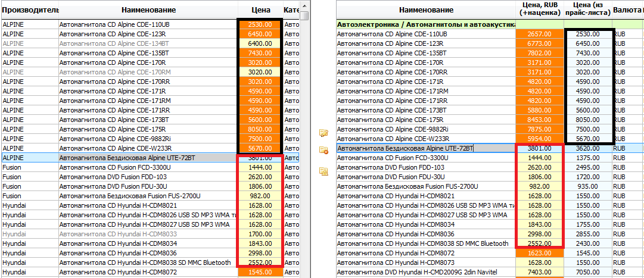Image resolution: width=644 pixels, height=278 pixels.
Task: Click the Цена, RUB (+наценка) column header
Action: (x=540, y=10)
